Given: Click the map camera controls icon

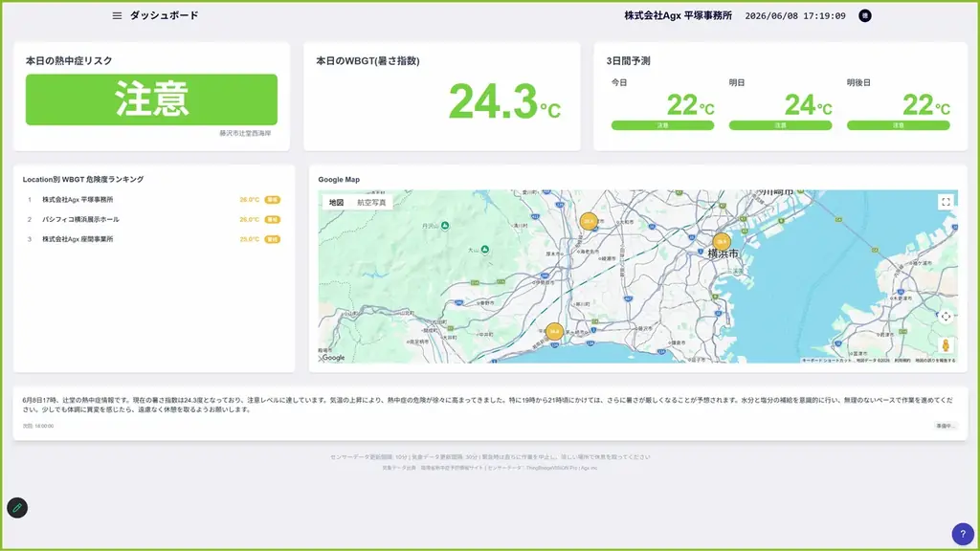Looking at the screenshot, I should tap(946, 317).
